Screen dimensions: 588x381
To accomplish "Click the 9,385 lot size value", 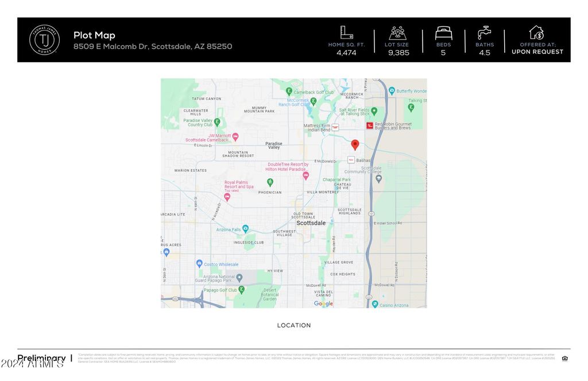I will tap(399, 52).
